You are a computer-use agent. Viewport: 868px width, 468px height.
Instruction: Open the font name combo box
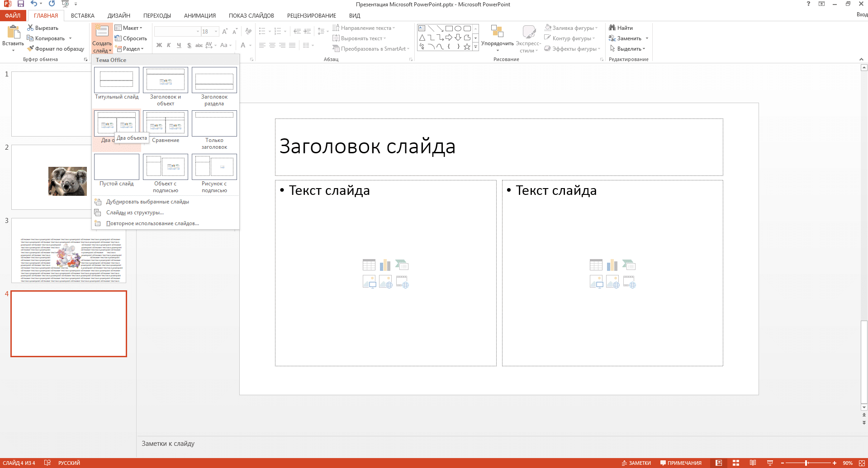[177, 32]
